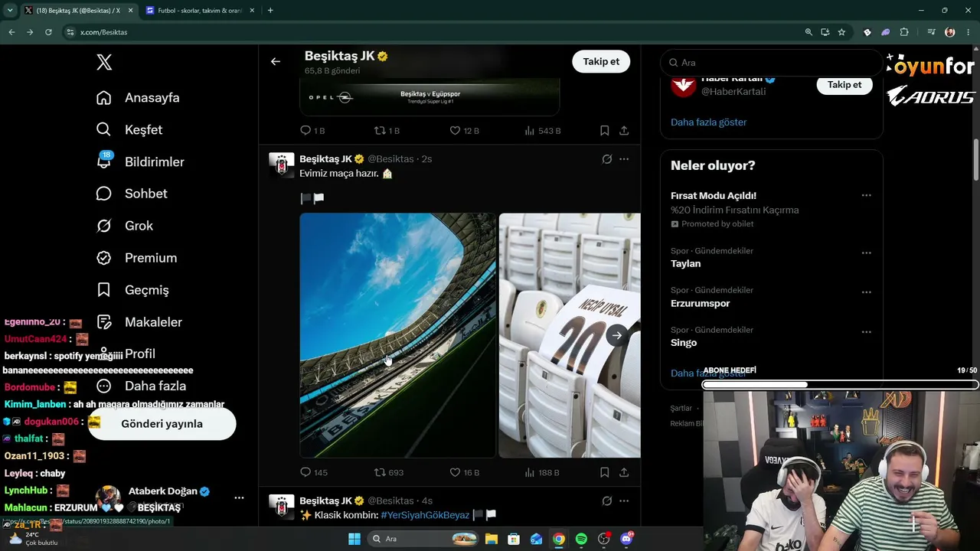980x551 pixels.
Task: Open the Erzurumspor trending topic
Action: [701, 304]
